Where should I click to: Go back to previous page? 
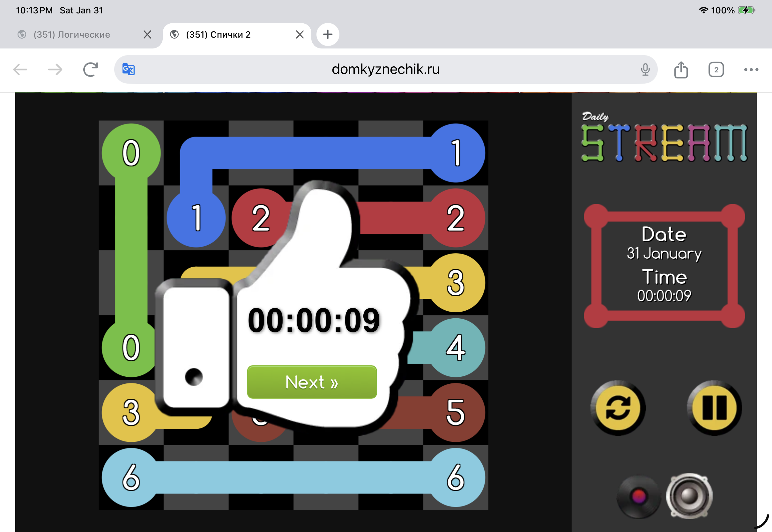click(x=20, y=69)
